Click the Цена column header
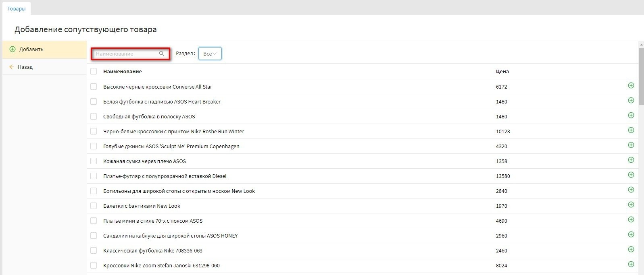 point(502,71)
